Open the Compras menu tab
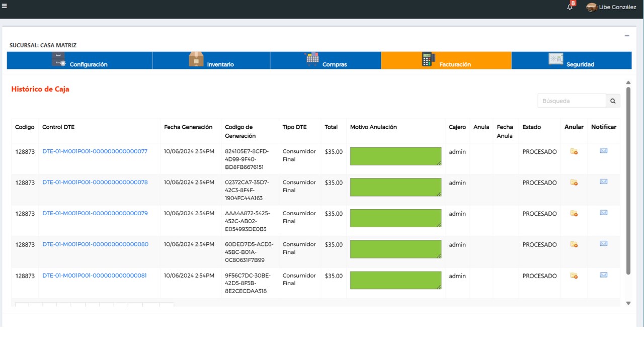The height and width of the screenshot is (362, 644). [326, 60]
